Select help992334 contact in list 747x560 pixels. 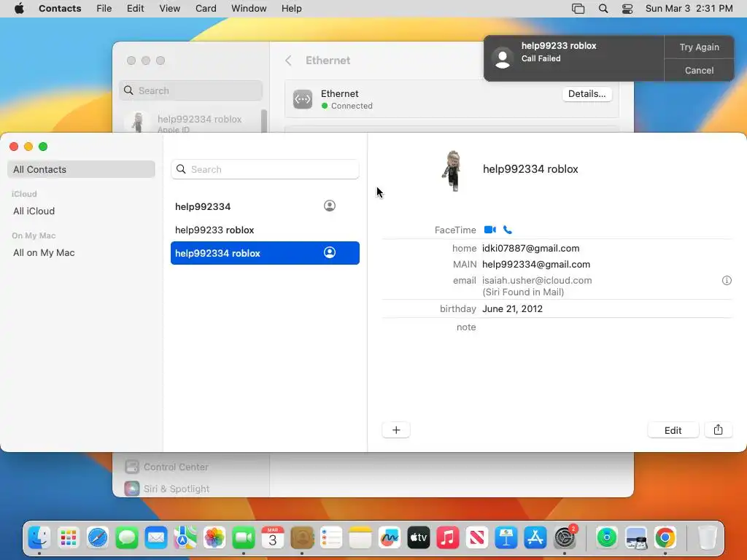tap(265, 206)
